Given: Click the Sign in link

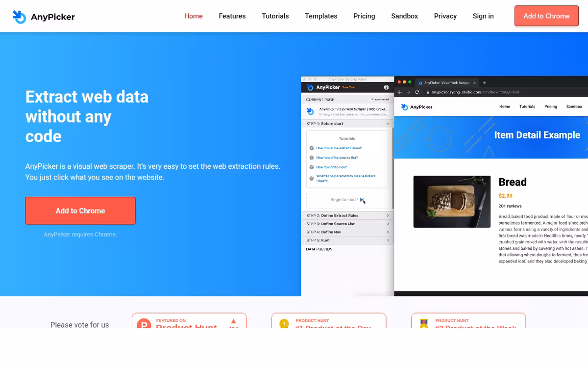Looking at the screenshot, I should [x=483, y=16].
